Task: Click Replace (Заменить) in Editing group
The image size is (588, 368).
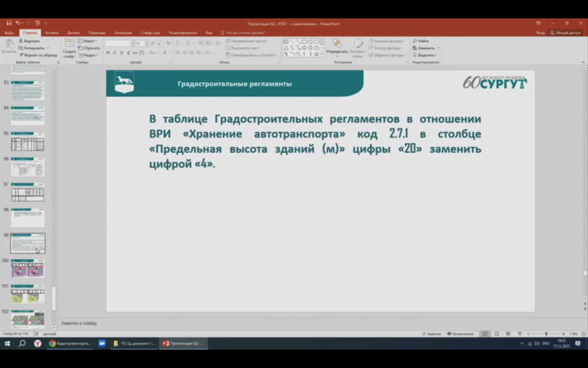Action: click(425, 48)
